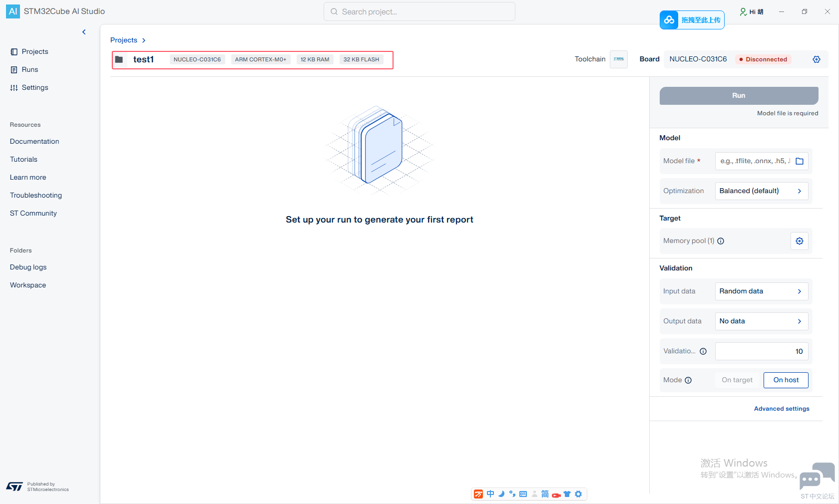Open Troubleshooting under Resources
Viewport: 839px width, 504px height.
[36, 196]
